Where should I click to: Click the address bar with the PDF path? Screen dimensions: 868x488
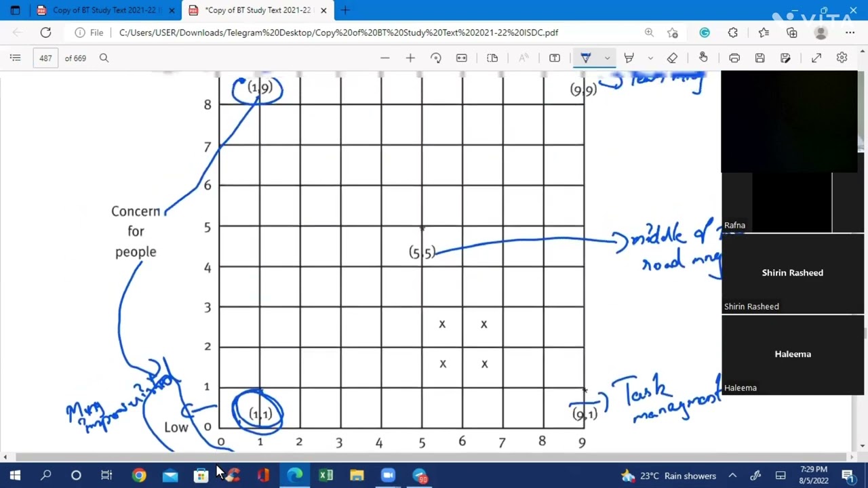[338, 33]
